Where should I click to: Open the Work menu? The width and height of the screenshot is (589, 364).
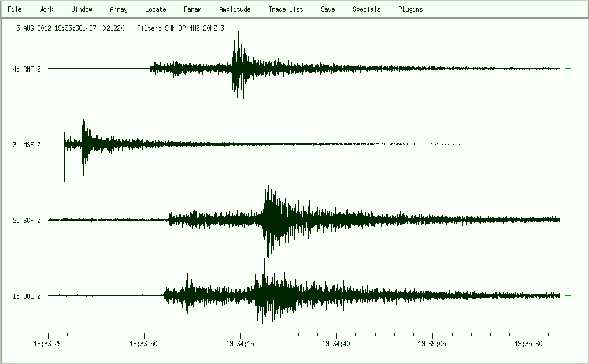[46, 9]
